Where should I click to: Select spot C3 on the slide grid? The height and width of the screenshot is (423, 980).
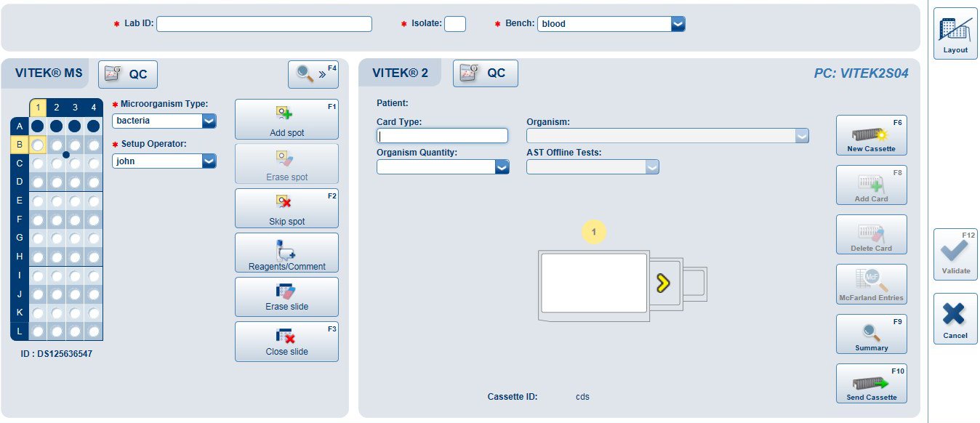pyautogui.click(x=75, y=164)
